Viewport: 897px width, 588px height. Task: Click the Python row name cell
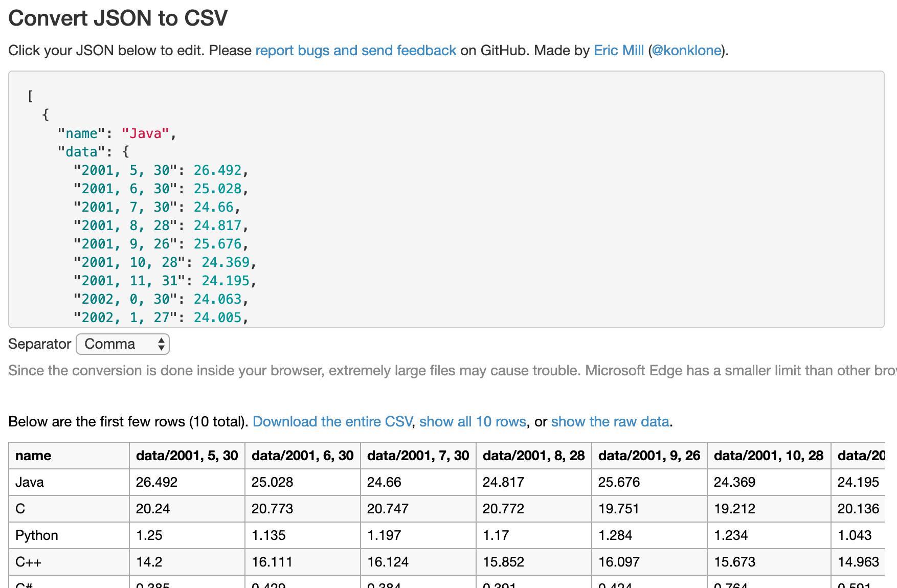pos(37,535)
